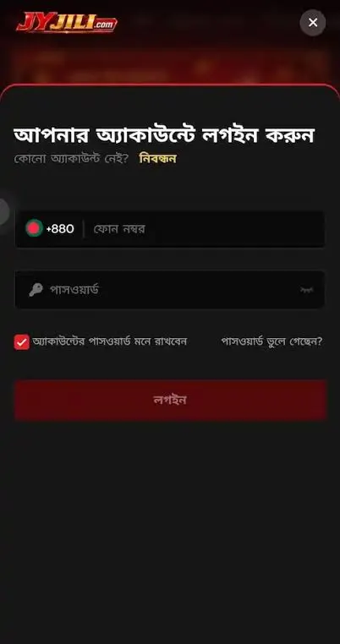
Task: Open the নিবন্ধন registration link
Action: [158, 159]
